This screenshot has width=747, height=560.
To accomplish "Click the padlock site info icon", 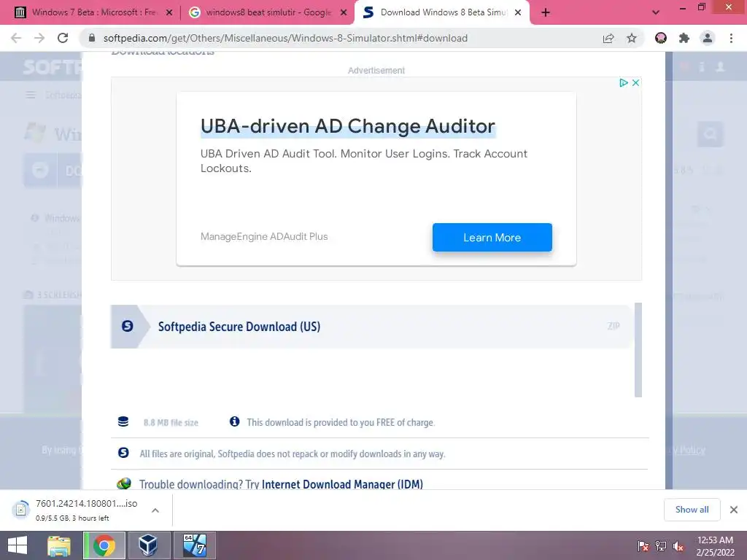I will click(92, 38).
